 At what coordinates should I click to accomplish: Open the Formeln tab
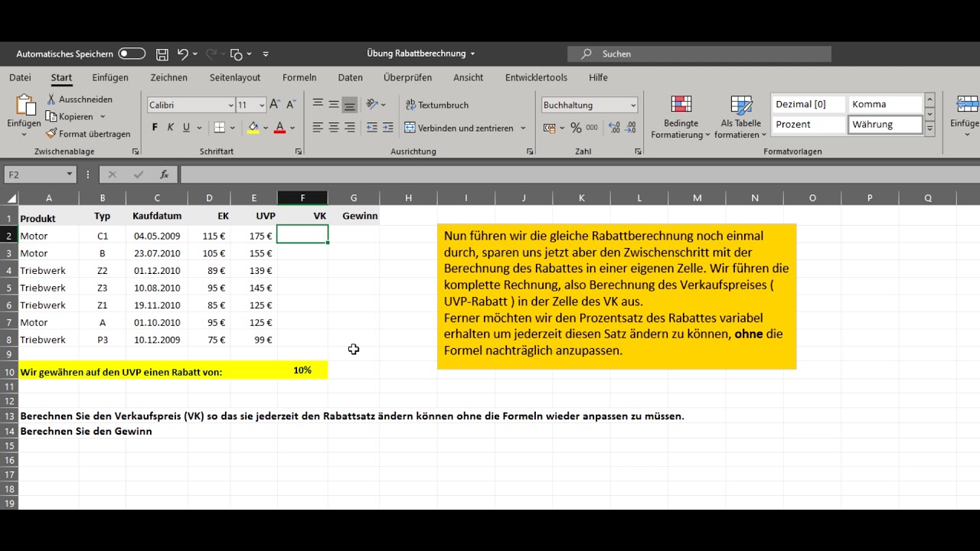tap(299, 77)
